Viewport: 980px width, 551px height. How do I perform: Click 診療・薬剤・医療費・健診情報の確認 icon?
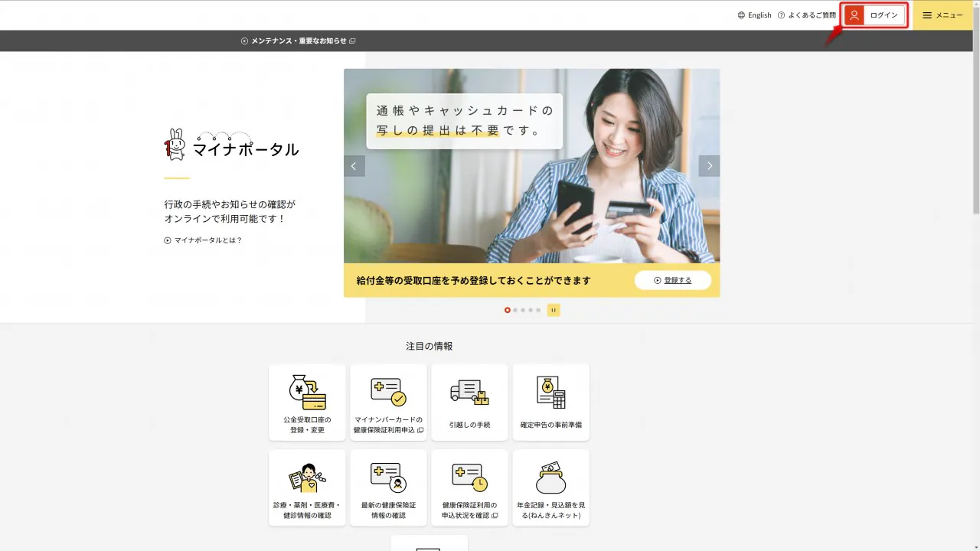(307, 478)
